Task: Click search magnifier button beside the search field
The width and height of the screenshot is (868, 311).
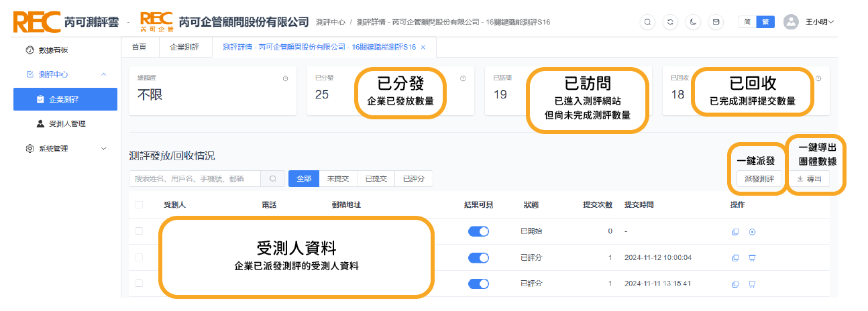Action: 272,179
